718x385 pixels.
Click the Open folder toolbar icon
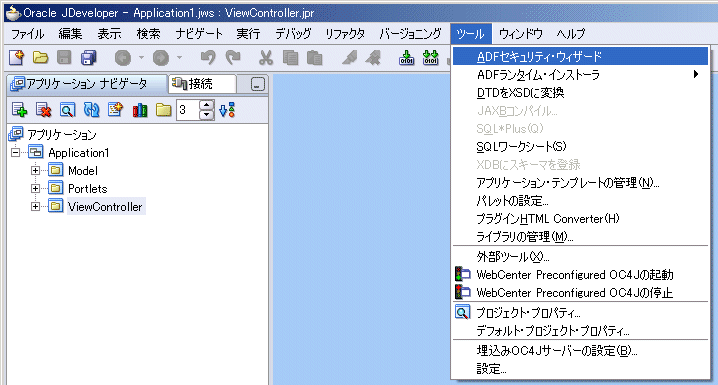(x=40, y=58)
